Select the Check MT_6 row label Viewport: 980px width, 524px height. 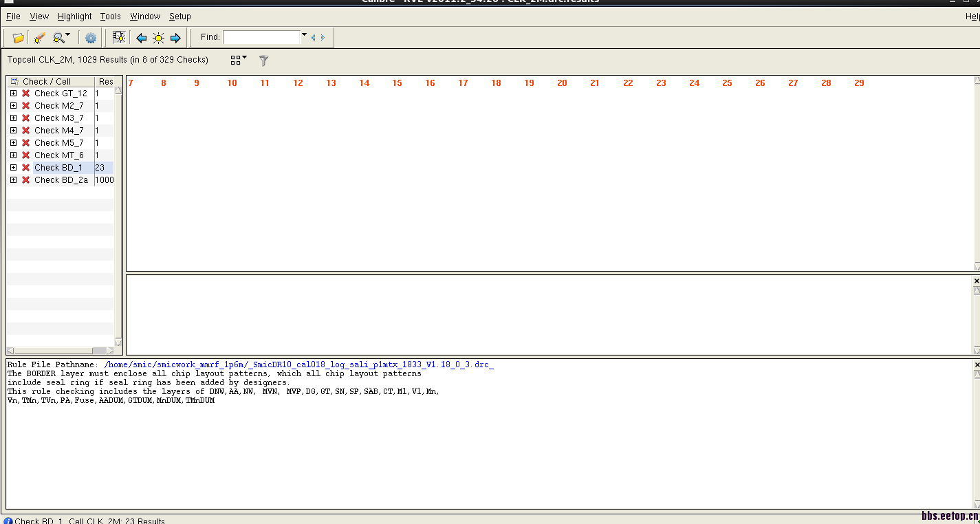coord(58,155)
